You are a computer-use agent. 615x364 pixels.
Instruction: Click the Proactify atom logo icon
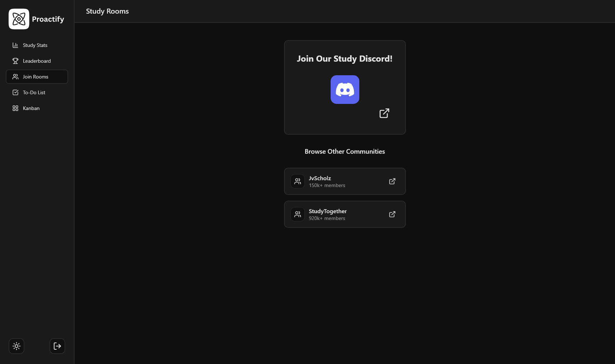click(x=19, y=19)
